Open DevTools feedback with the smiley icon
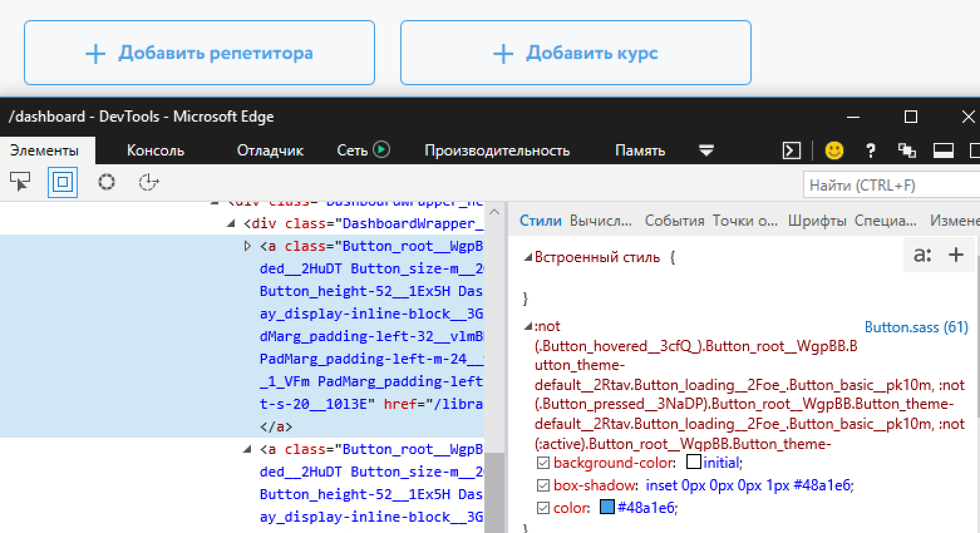 pyautogui.click(x=833, y=150)
